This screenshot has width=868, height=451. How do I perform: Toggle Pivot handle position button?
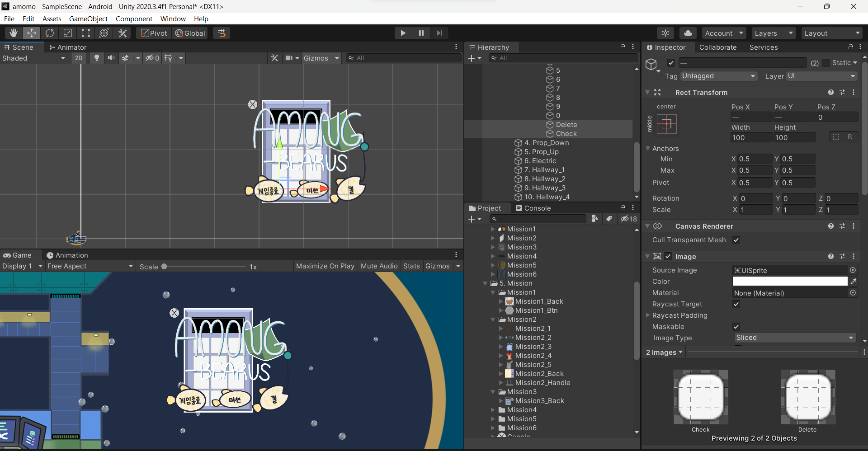tap(154, 33)
